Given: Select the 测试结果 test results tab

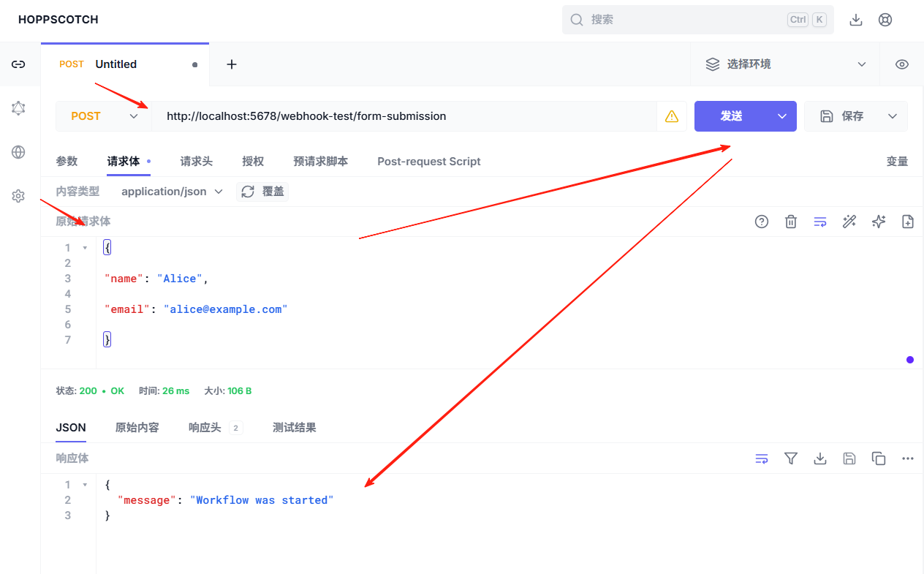Looking at the screenshot, I should coord(295,428).
